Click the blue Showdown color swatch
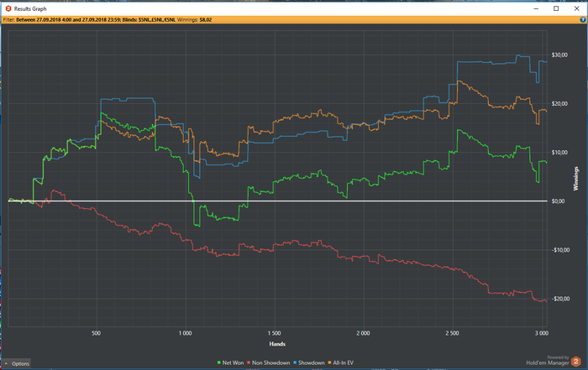Screen dimensions: 588x370 pos(295,362)
